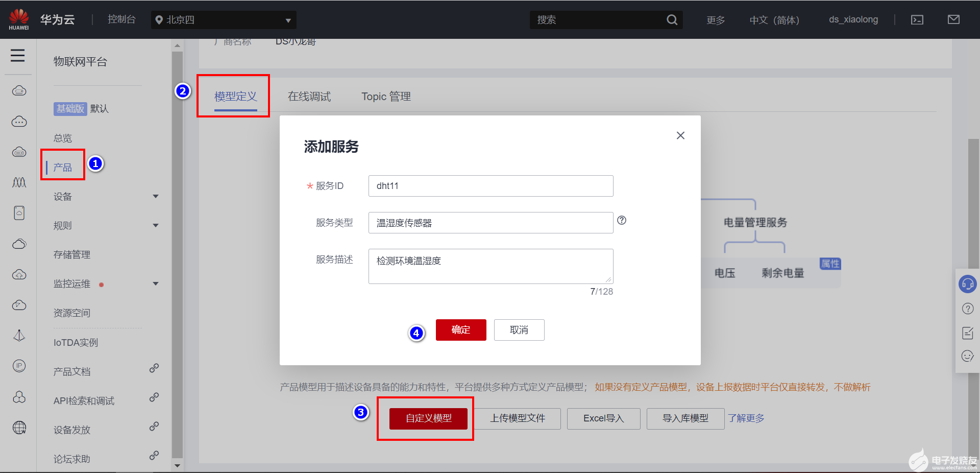Image resolution: width=980 pixels, height=473 pixels.
Task: Close the 添加服务 dialog with X
Action: point(680,135)
